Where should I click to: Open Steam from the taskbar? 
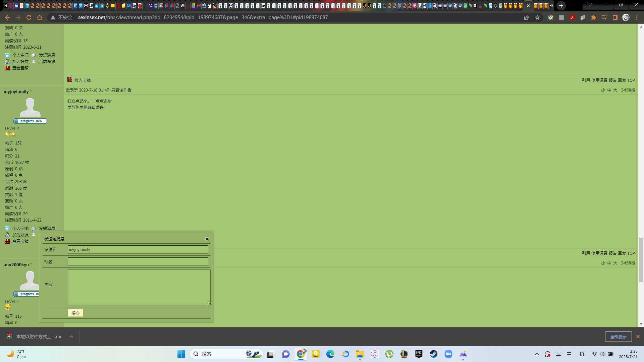coord(434,354)
